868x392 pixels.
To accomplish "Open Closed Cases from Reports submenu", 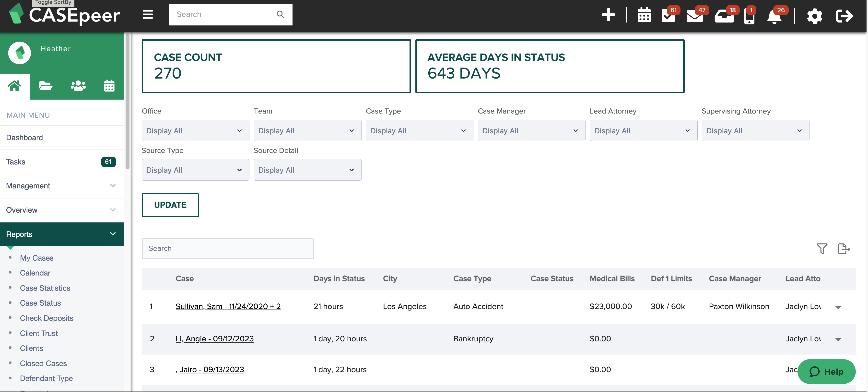I will (43, 363).
